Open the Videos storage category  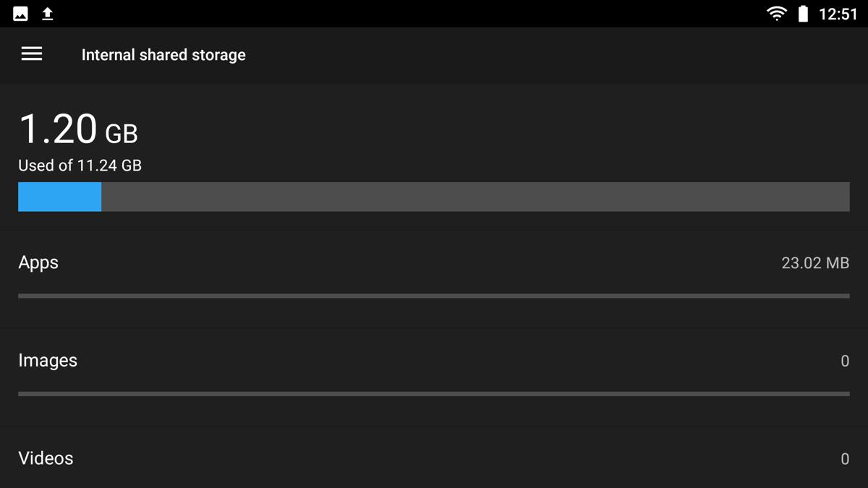click(434, 458)
